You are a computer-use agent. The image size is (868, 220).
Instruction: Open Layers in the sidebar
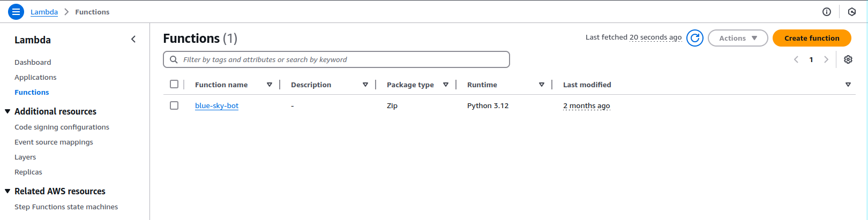pyautogui.click(x=25, y=157)
